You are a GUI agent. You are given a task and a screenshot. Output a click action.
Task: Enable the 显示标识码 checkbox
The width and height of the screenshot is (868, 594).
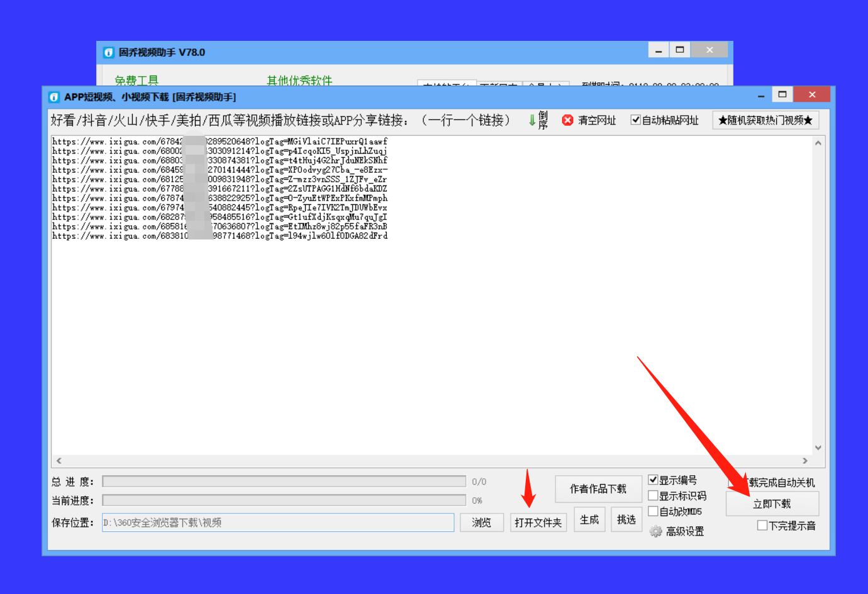click(x=654, y=495)
